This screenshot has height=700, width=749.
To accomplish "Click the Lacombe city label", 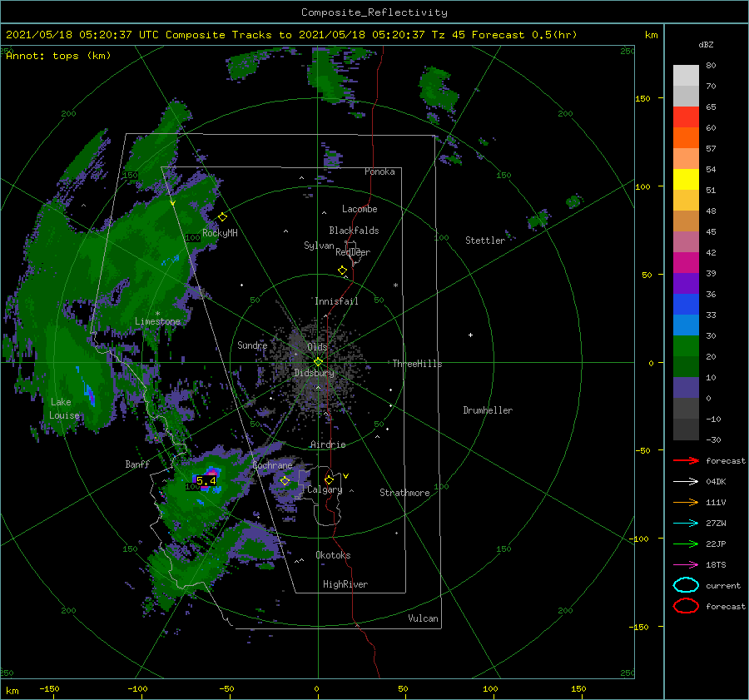I will click(360, 209).
